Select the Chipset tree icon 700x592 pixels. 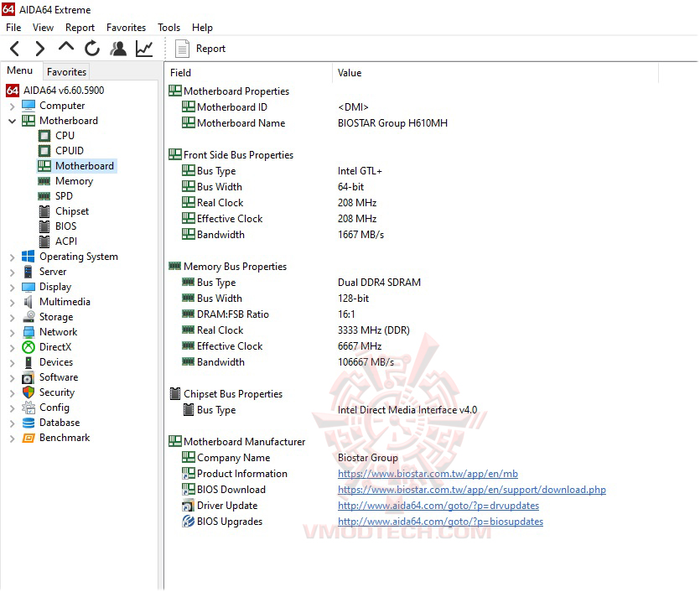coord(44,211)
